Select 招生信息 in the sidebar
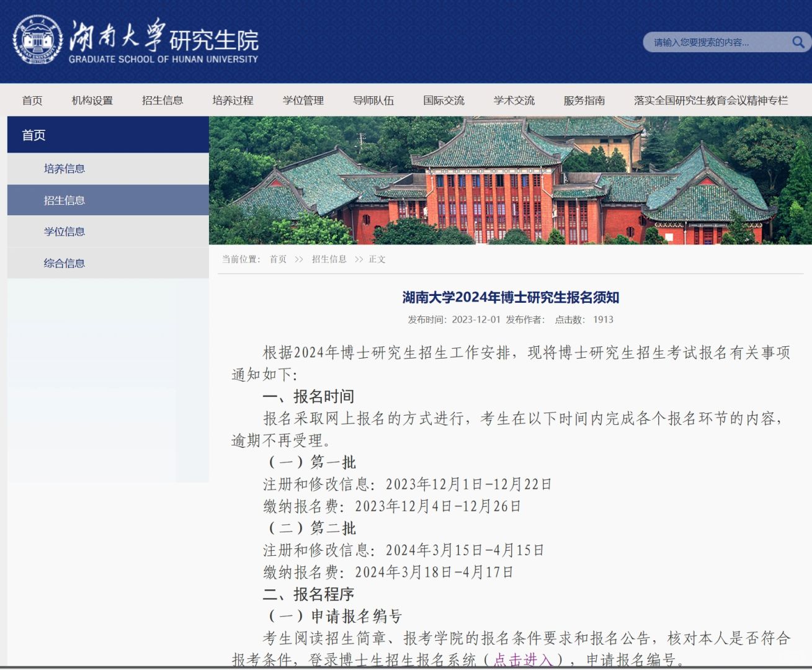Image resolution: width=812 pixels, height=670 pixels. [108, 200]
